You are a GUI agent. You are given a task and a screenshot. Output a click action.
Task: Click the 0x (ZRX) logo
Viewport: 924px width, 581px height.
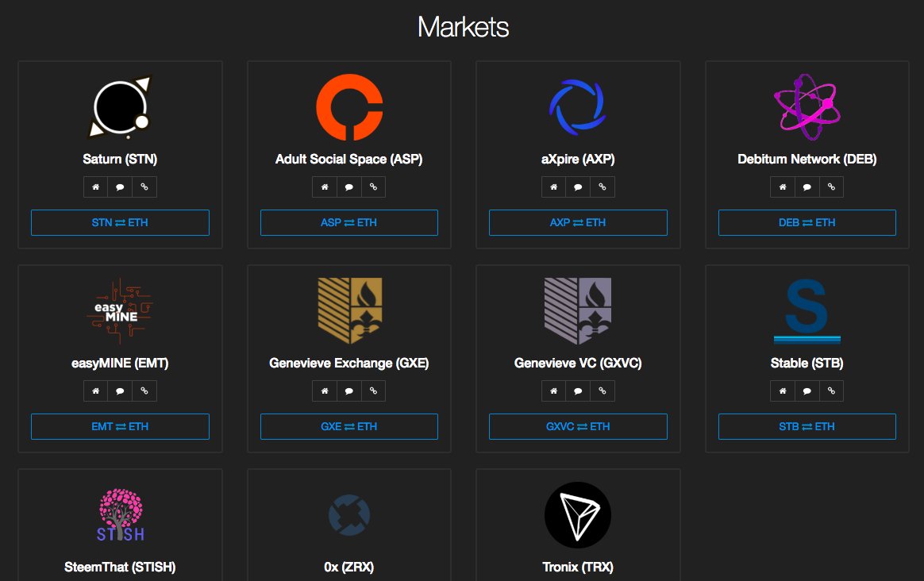pyautogui.click(x=349, y=515)
